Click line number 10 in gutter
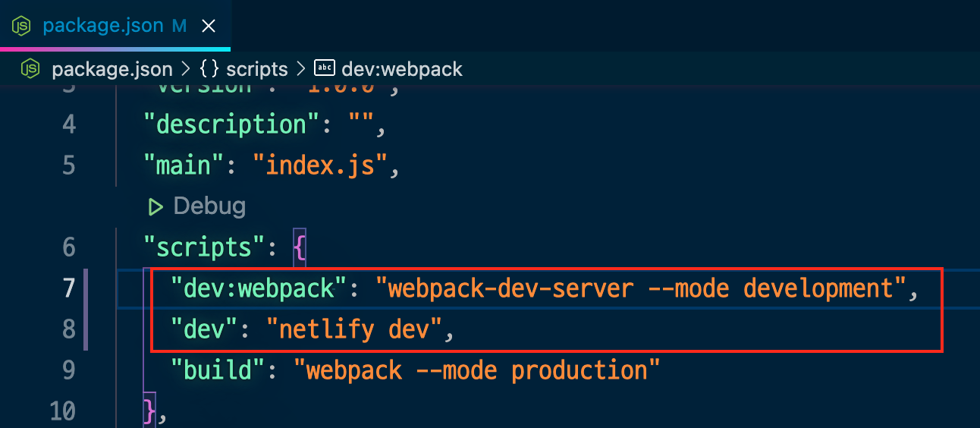This screenshot has height=428, width=980. [62, 411]
